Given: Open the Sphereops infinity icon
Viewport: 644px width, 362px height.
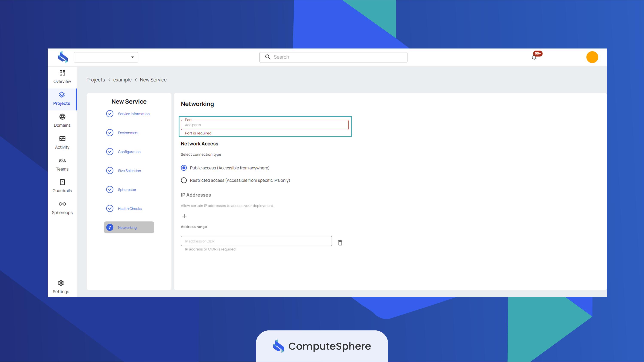Looking at the screenshot, I should (x=62, y=204).
